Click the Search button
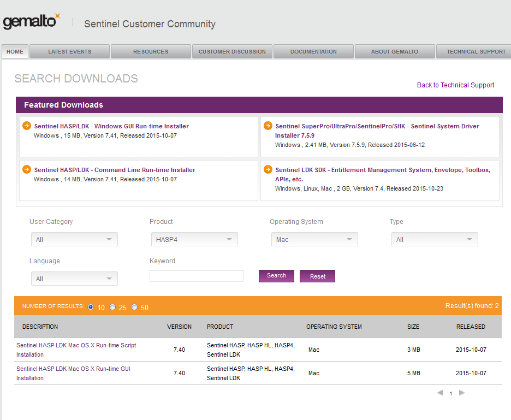 pos(276,276)
